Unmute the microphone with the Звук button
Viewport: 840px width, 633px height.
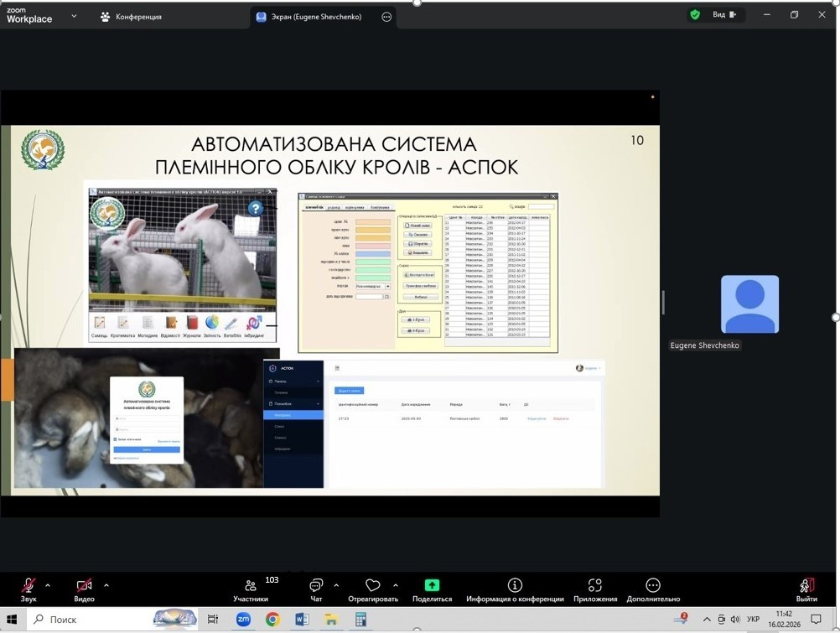pos(29,586)
